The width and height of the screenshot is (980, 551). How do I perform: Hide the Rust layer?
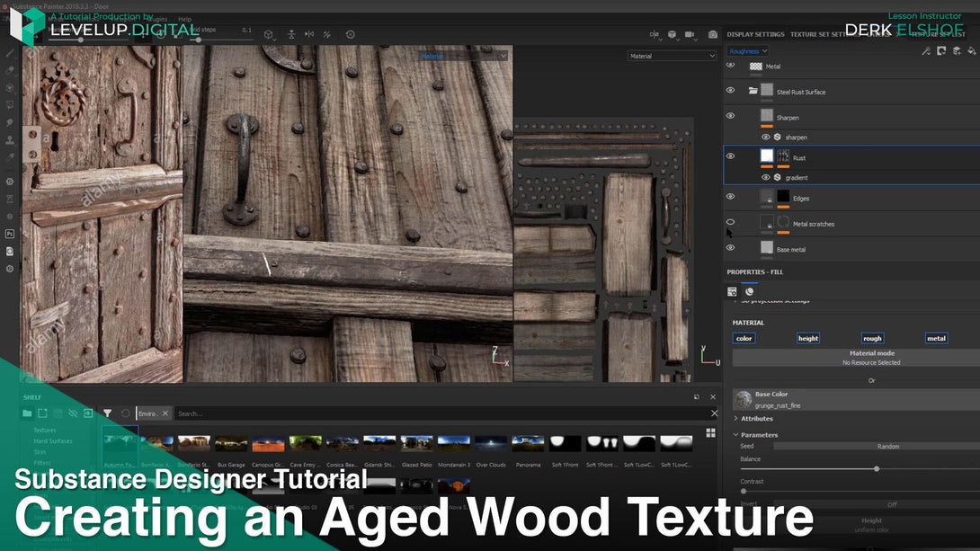[730, 156]
